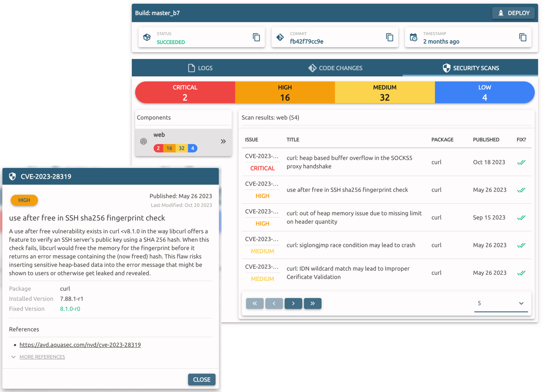
Task: Click installed version 7.88.1-r1
Action: click(x=71, y=299)
